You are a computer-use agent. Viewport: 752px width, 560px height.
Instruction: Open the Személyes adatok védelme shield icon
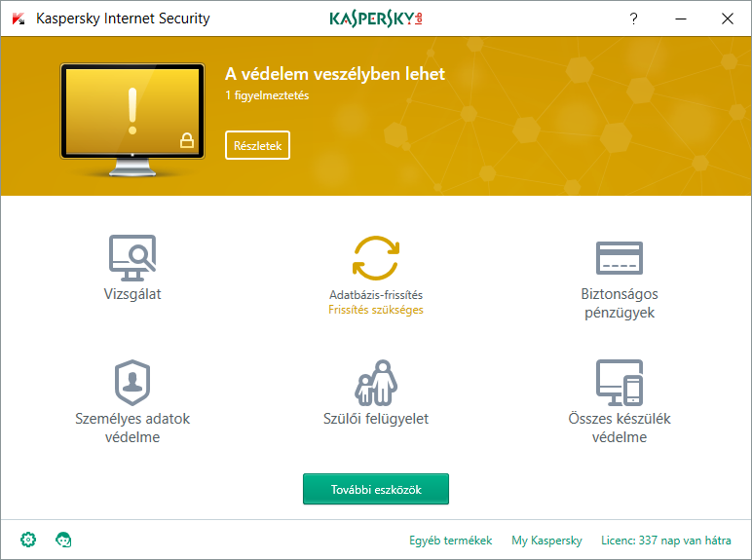(x=132, y=383)
